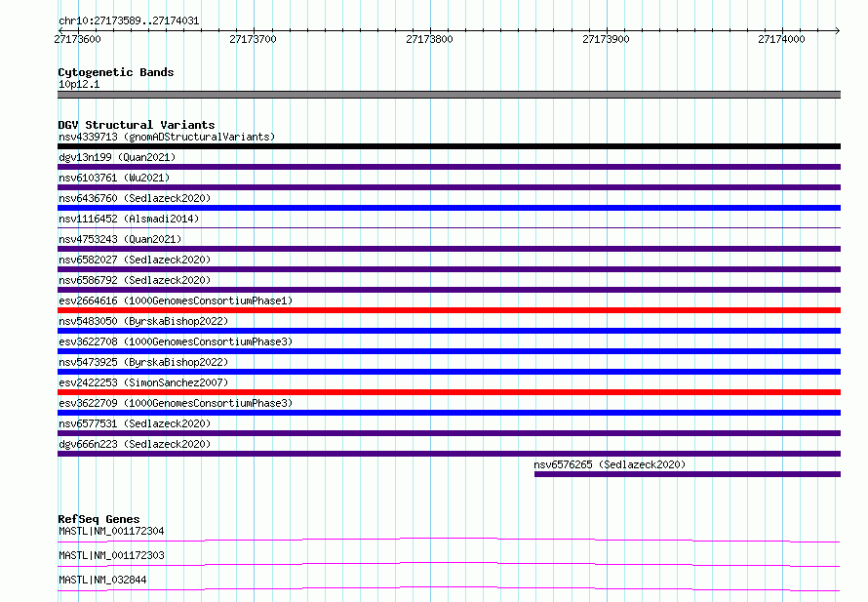Open dgv13n199 (Quan2021) variant label
The height and width of the screenshot is (602, 868).
pos(117,157)
